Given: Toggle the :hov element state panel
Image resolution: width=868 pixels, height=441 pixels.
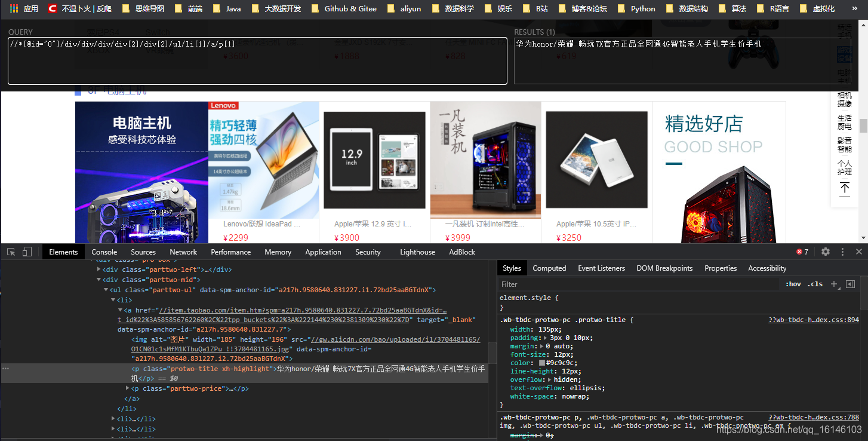Looking at the screenshot, I should click(793, 284).
